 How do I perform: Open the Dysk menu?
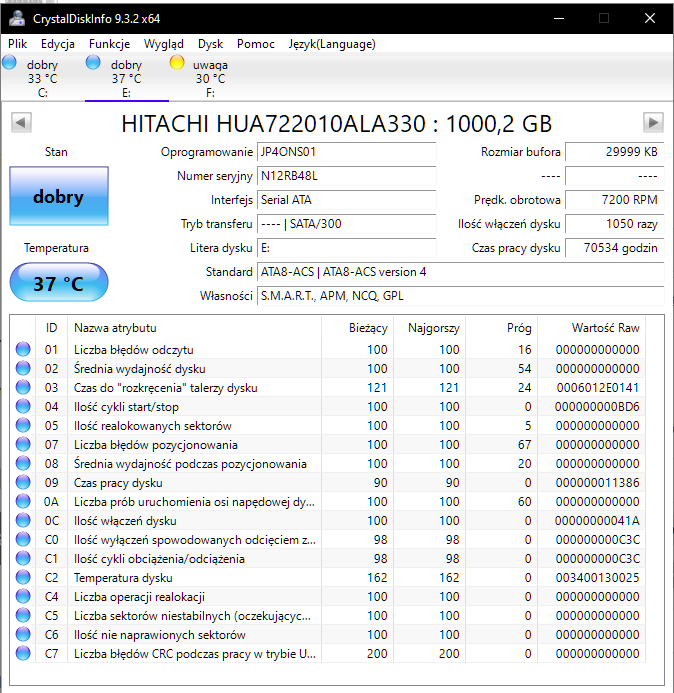click(210, 44)
